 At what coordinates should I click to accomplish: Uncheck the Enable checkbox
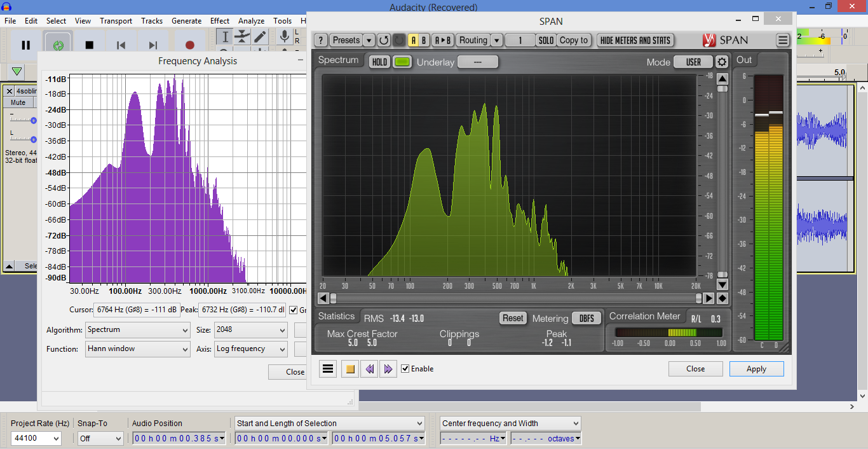tap(405, 369)
